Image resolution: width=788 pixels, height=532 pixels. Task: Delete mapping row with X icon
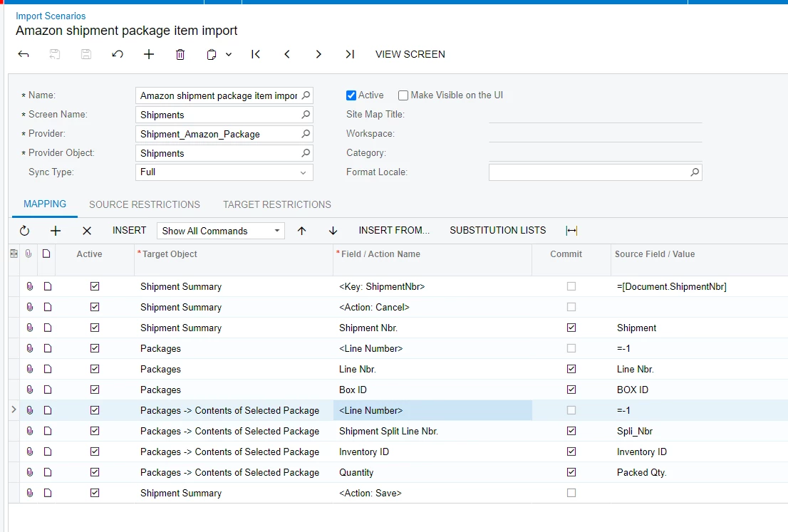click(x=87, y=231)
